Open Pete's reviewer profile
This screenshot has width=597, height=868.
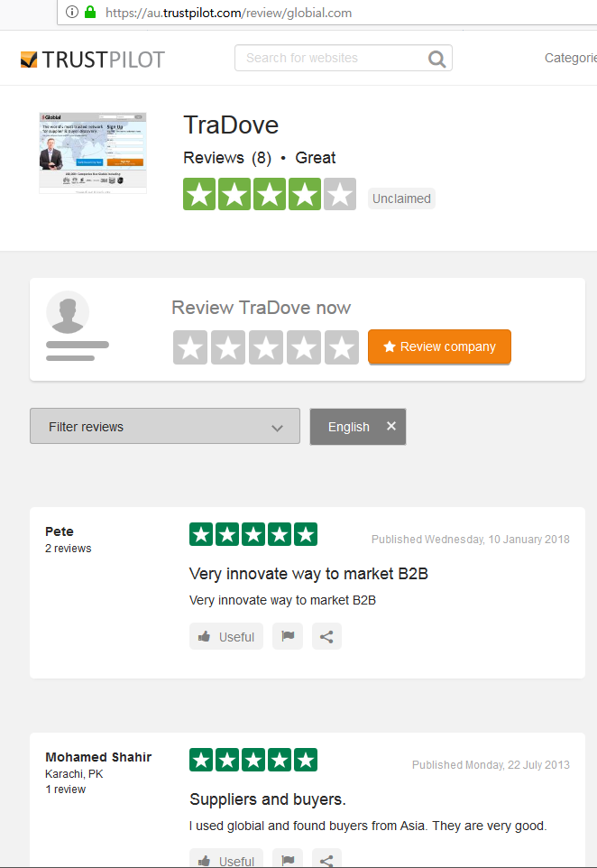pyautogui.click(x=60, y=531)
